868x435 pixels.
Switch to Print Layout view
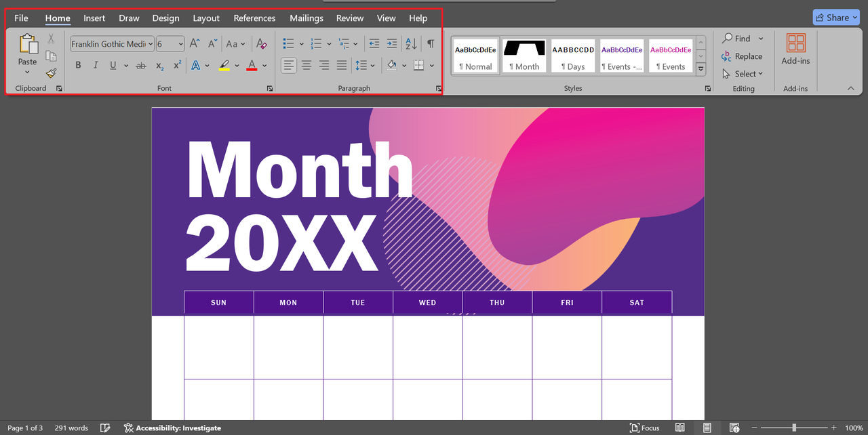click(x=707, y=428)
